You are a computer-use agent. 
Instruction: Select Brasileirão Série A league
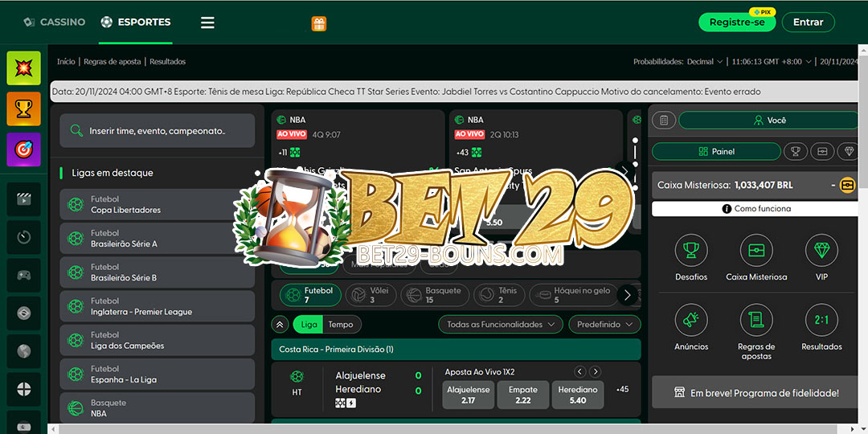click(x=158, y=239)
